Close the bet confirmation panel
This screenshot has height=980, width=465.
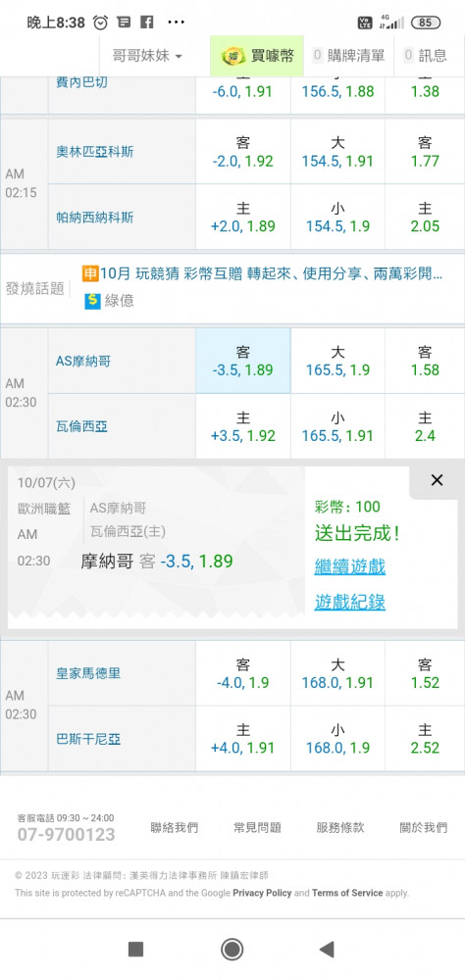pos(437,480)
